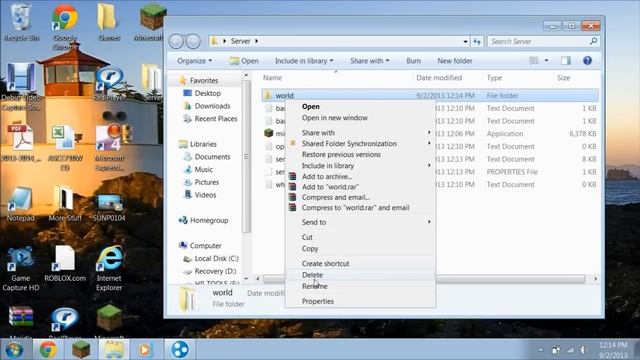This screenshot has height=360, width=640.
Task: Click the volume icon in system tray
Action: (583, 350)
